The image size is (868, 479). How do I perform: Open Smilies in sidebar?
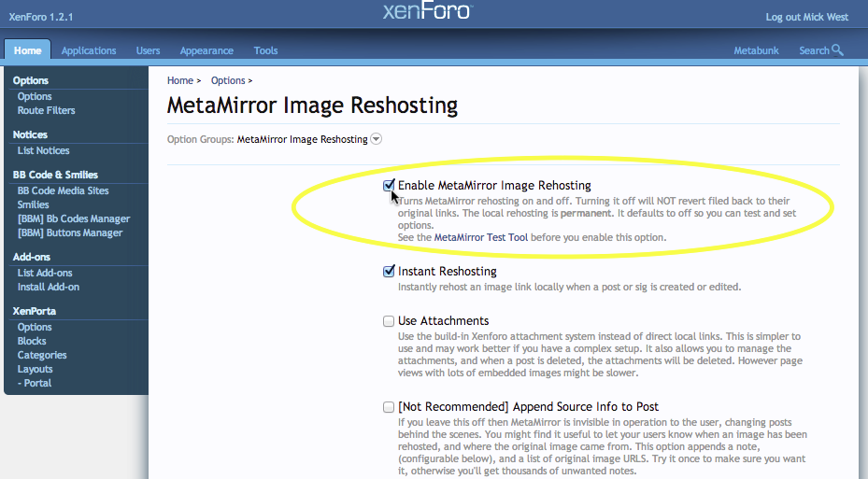(x=33, y=204)
